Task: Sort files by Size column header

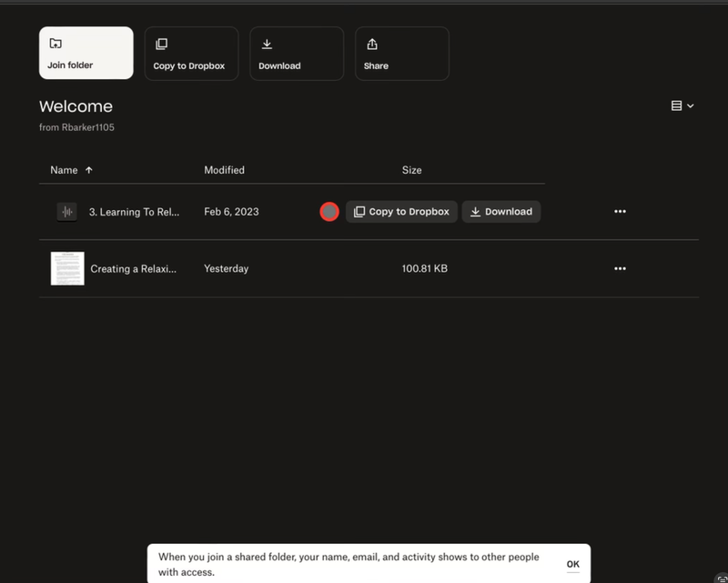Action: [x=411, y=170]
